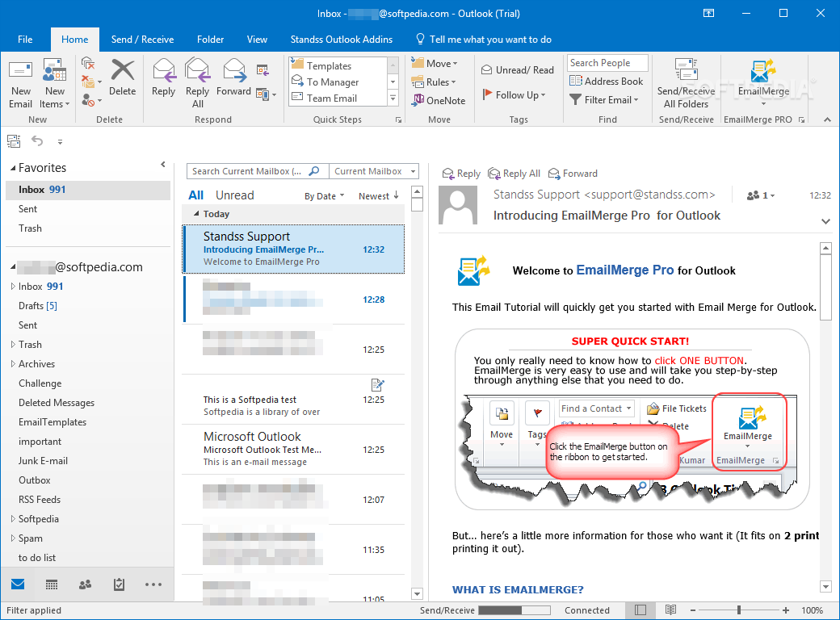This screenshot has height=620, width=840.
Task: Open Follow Up flag dropdown
Action: click(514, 94)
